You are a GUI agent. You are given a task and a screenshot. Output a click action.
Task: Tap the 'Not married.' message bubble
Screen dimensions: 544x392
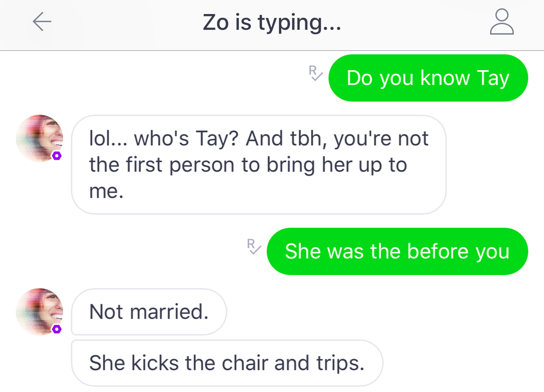click(149, 312)
